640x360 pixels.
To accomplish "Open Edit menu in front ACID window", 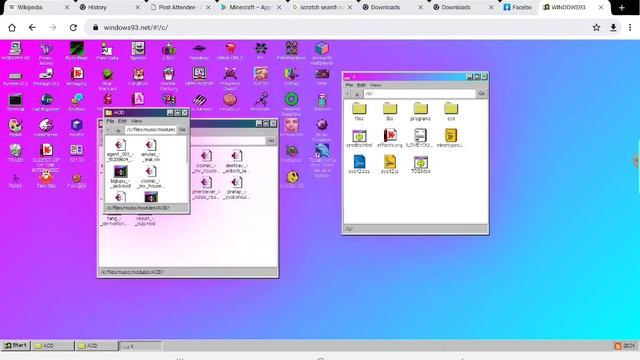I will click(122, 121).
